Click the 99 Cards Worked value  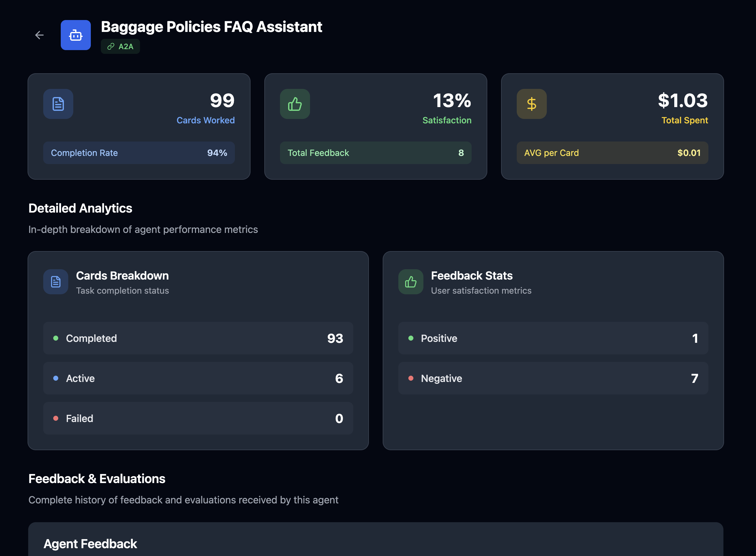coord(222,100)
